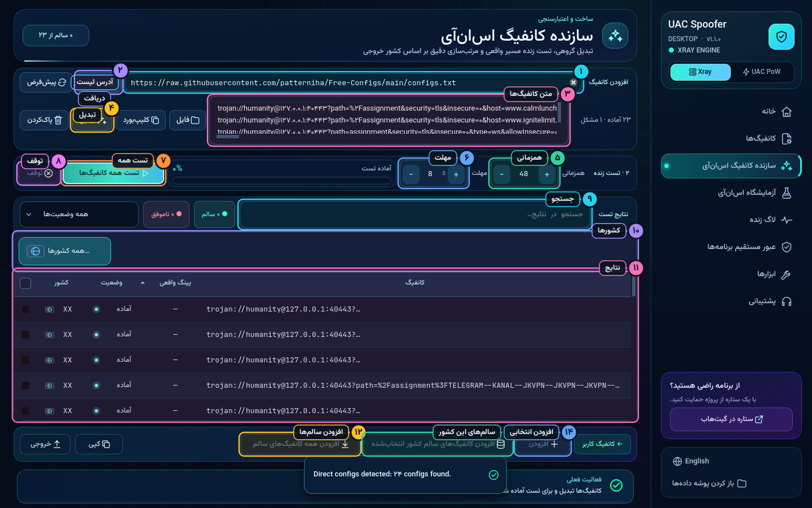Click ستاره در گیت‌هاب star button
This screenshot has width=812, height=508.
(x=731, y=419)
